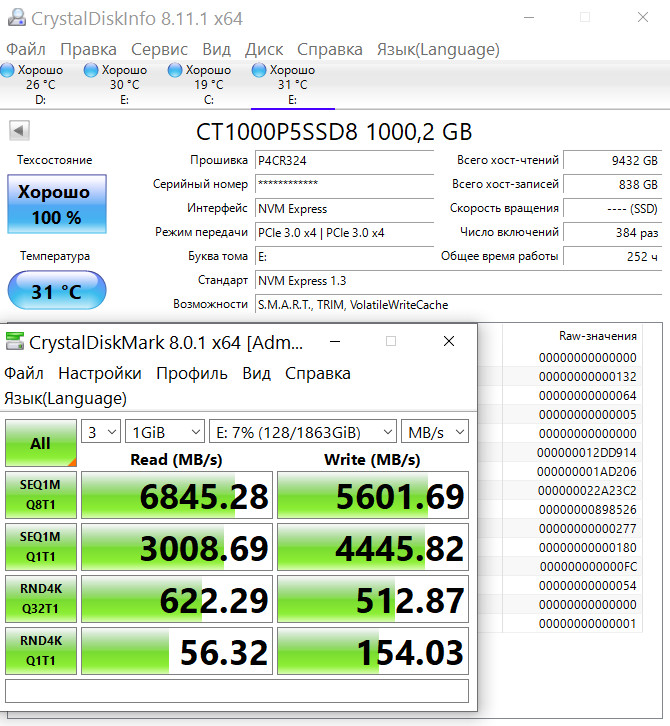
Task: Open Язык(Language) menu in CrystalDiskMark
Action: point(65,398)
